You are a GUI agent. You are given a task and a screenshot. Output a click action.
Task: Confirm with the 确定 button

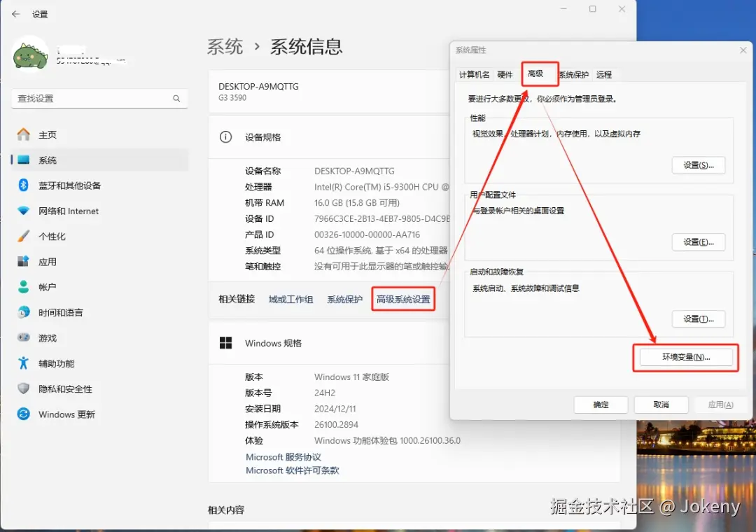[601, 405]
